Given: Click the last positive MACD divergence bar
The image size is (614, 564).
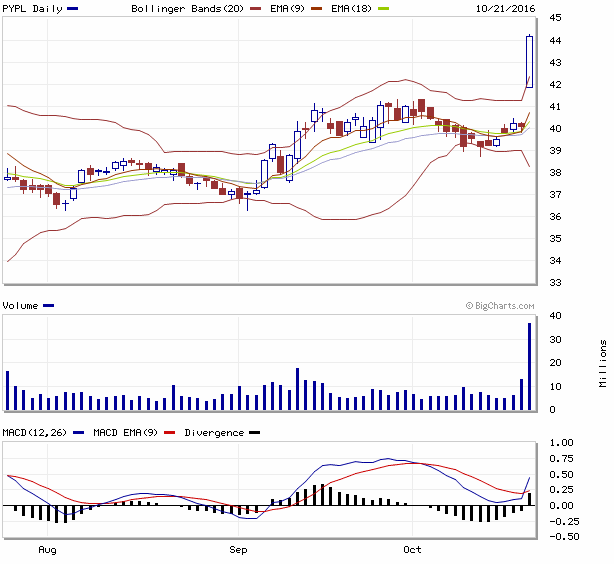Looking at the screenshot, I should point(529,499).
